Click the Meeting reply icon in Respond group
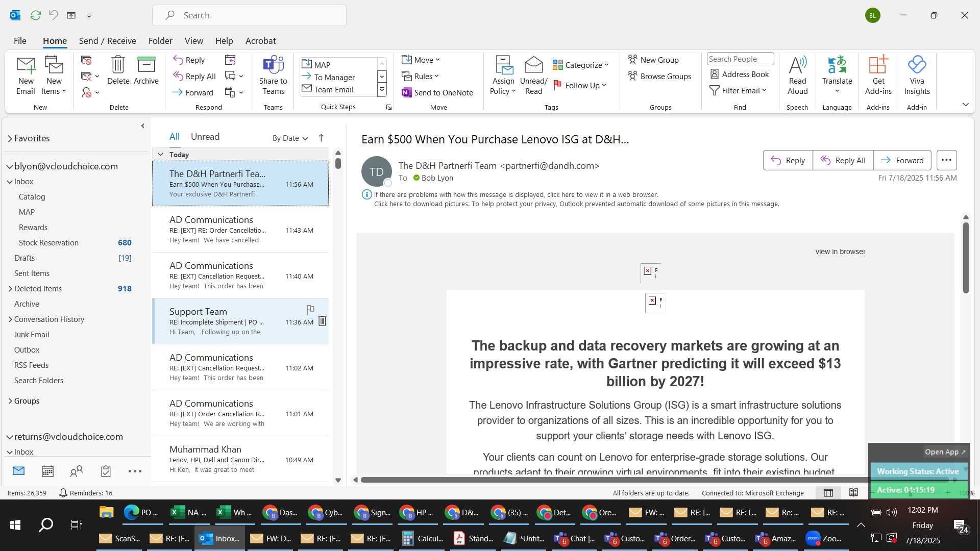 pos(230,60)
